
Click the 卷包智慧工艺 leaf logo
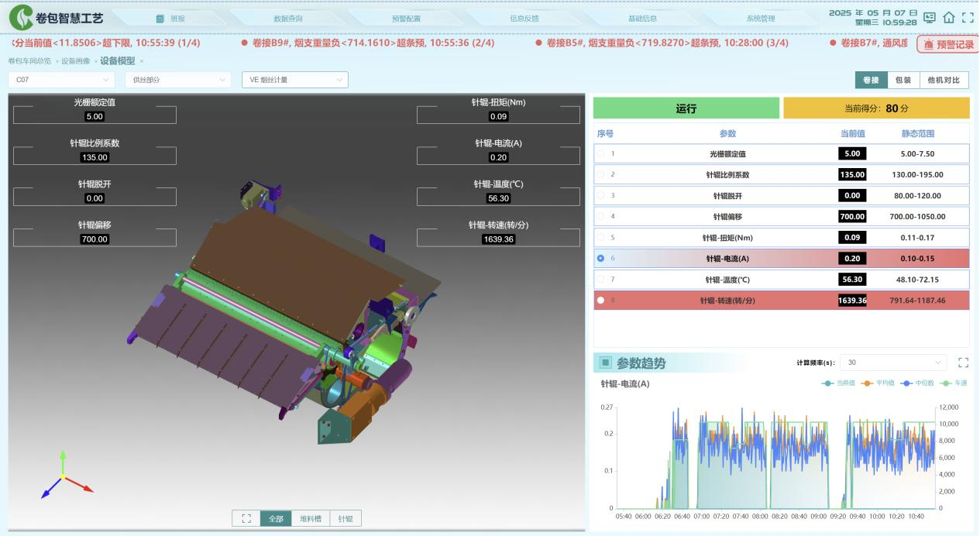21,18
